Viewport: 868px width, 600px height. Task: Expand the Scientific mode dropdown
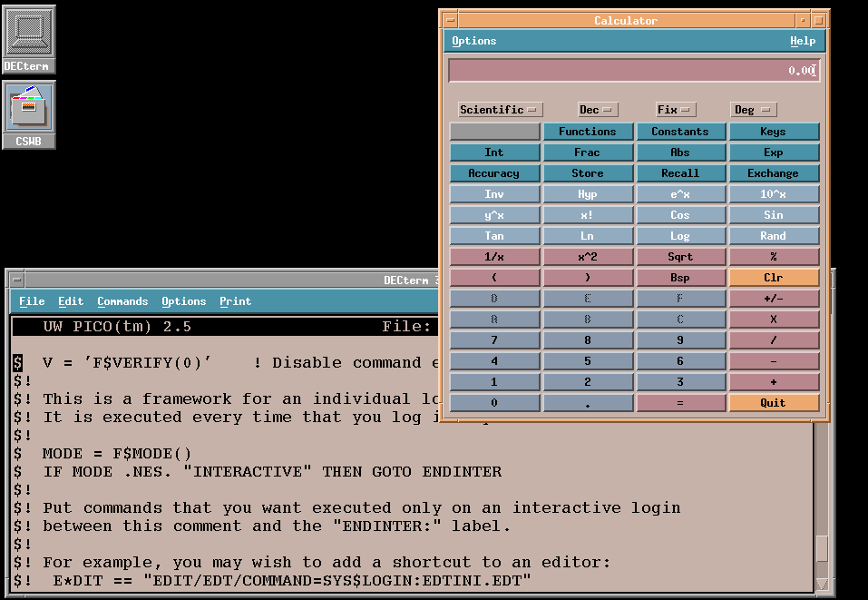500,110
